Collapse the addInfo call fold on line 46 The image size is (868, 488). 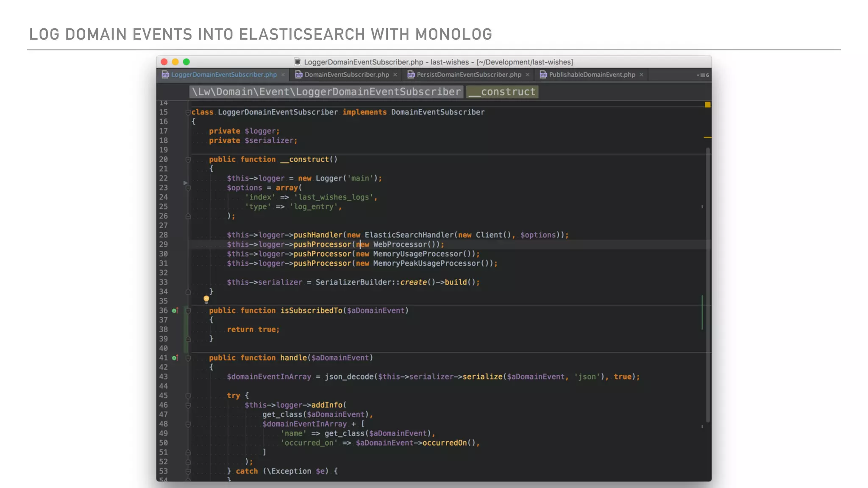pyautogui.click(x=188, y=405)
